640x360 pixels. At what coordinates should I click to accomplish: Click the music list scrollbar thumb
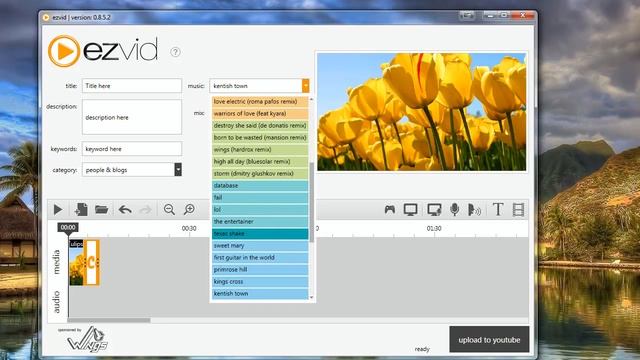pyautogui.click(x=312, y=202)
